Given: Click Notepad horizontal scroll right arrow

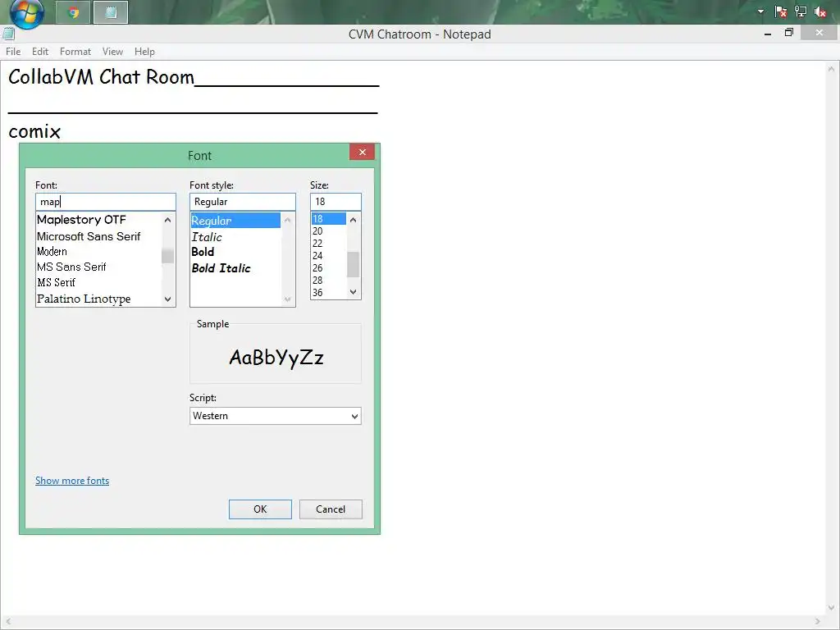Looking at the screenshot, I should 818,622.
